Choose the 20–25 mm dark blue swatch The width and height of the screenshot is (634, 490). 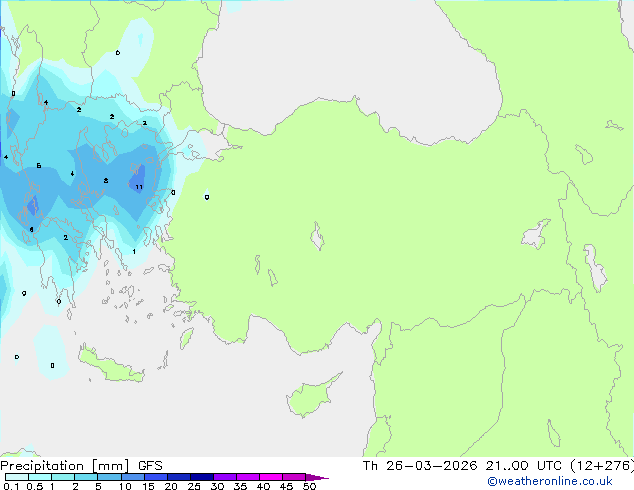click(179, 477)
